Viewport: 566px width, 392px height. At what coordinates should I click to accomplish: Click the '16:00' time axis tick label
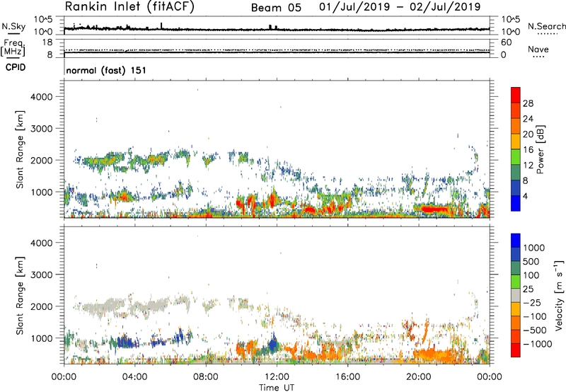coord(347,377)
